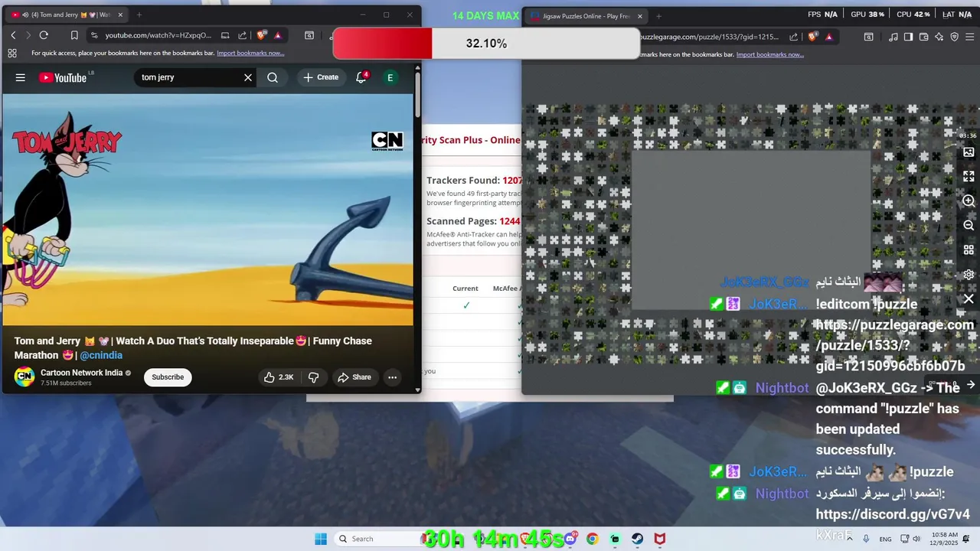Toggle fullscreen in the puzzle sidebar
Screen dimensions: 980x551
tap(969, 176)
